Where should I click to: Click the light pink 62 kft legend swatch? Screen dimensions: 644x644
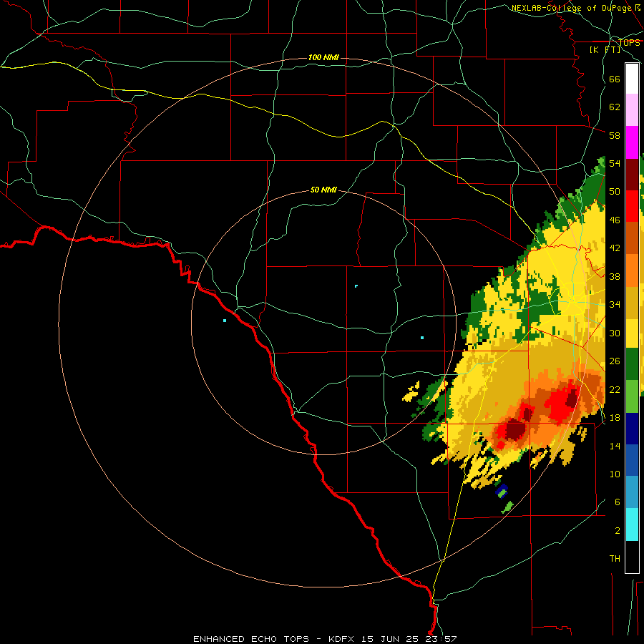click(632, 110)
